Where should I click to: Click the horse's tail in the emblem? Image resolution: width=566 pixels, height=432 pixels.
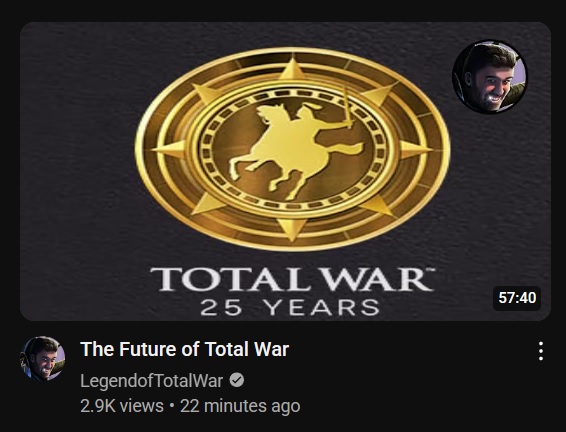347,149
